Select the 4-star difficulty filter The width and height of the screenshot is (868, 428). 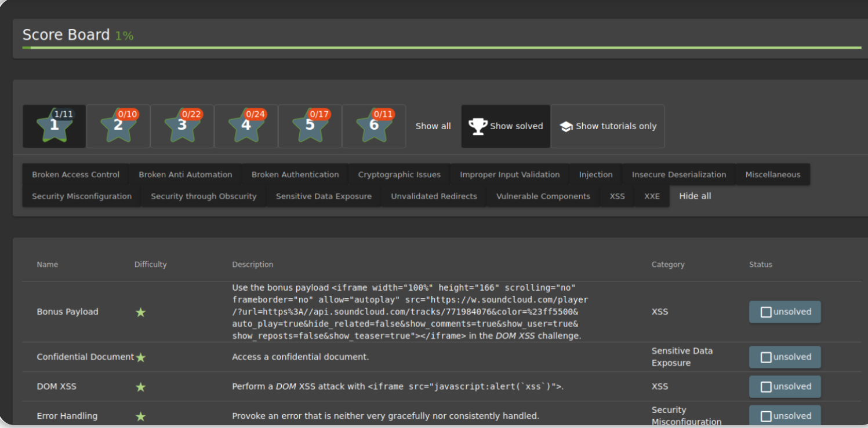[x=246, y=126]
